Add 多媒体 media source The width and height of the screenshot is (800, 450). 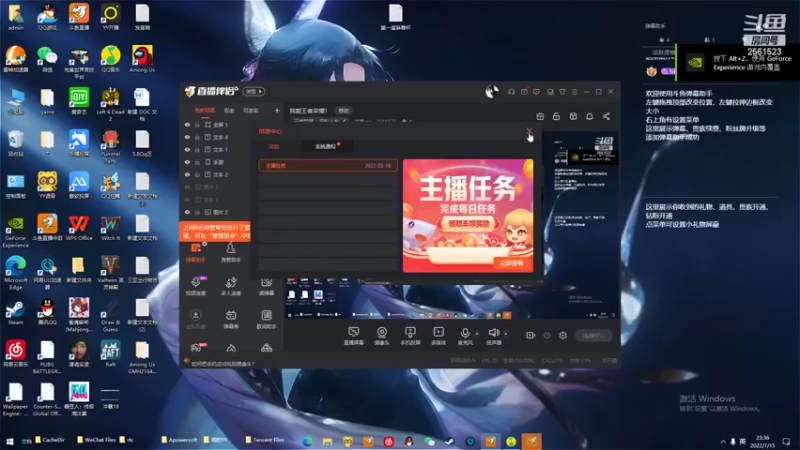[x=438, y=336]
